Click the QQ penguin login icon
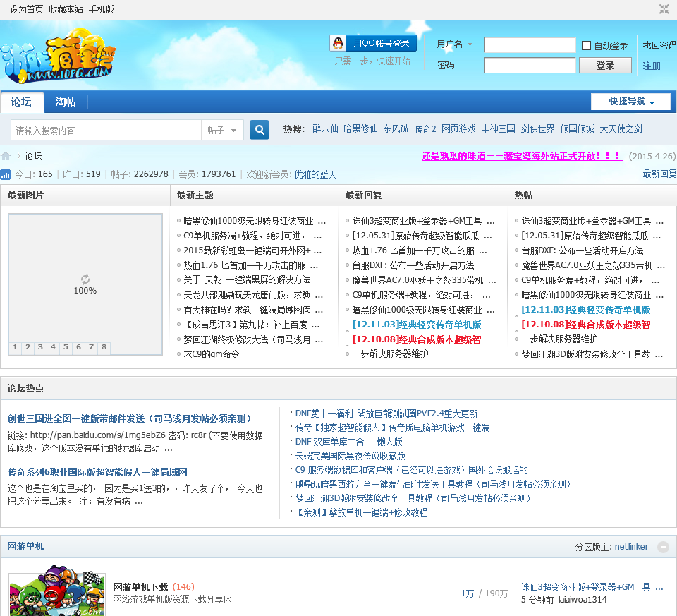 click(x=338, y=43)
